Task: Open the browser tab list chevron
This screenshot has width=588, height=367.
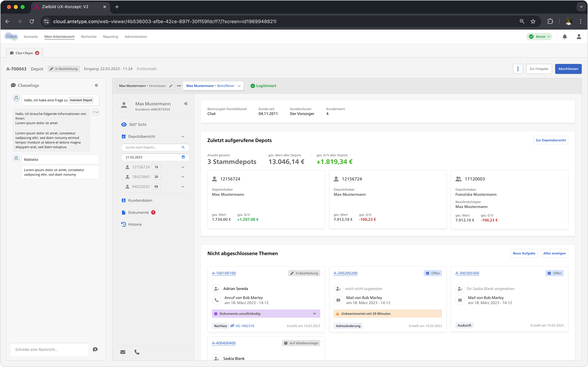Action: (581, 7)
